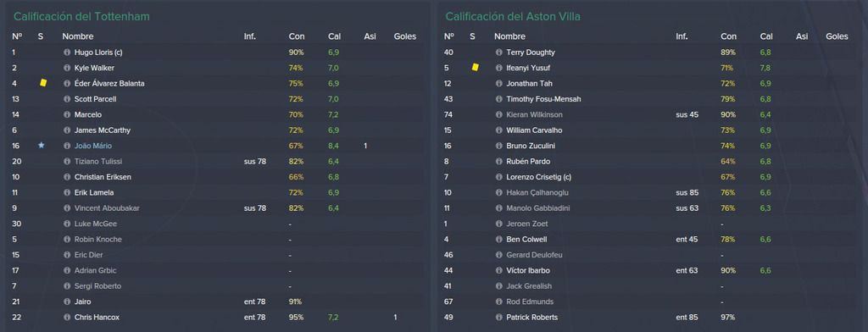Click star icon on João Mário row

[41, 145]
